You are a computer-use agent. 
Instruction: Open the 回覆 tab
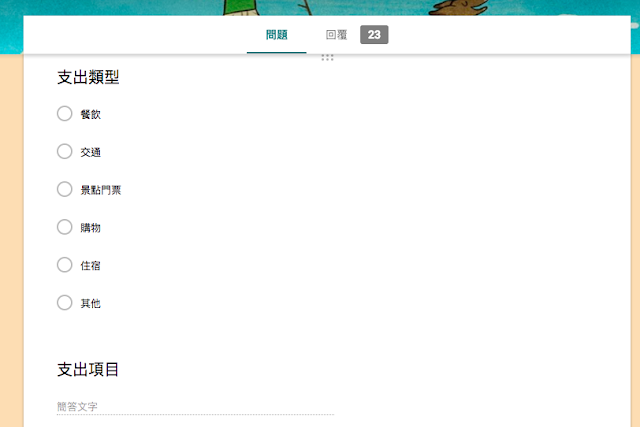[x=336, y=35]
